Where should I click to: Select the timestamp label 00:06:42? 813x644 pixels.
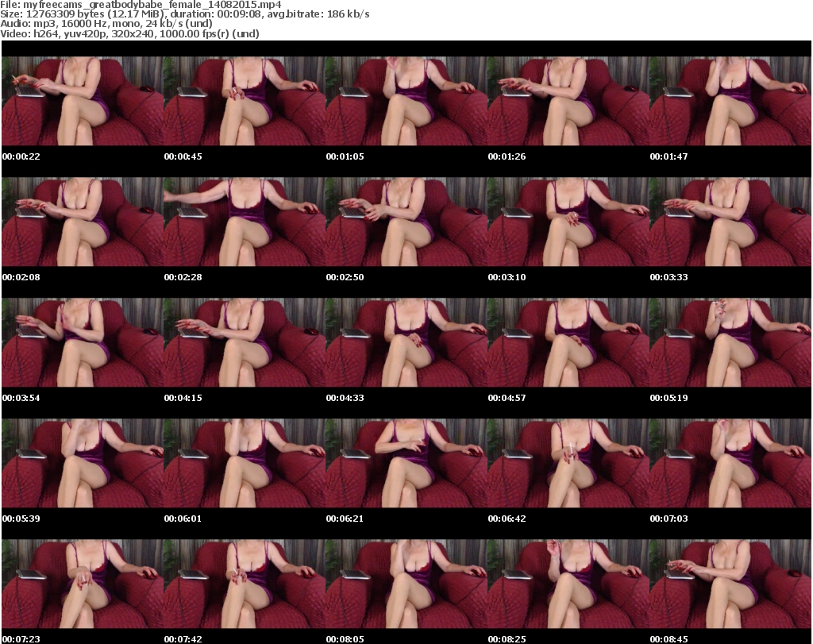(x=507, y=519)
